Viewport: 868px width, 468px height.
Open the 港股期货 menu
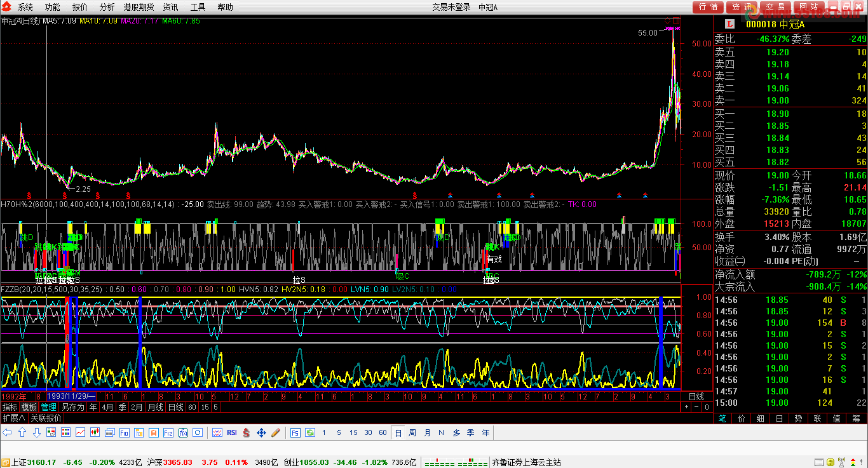[x=139, y=7]
